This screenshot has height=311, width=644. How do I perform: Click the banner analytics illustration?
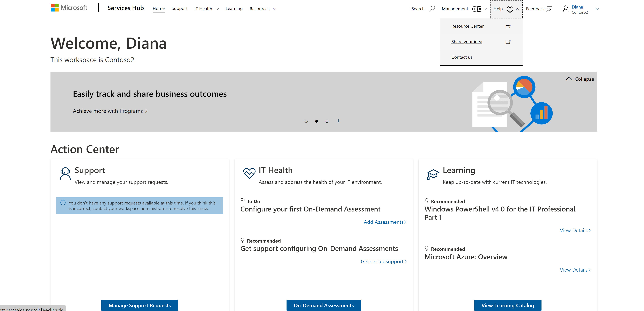click(512, 104)
